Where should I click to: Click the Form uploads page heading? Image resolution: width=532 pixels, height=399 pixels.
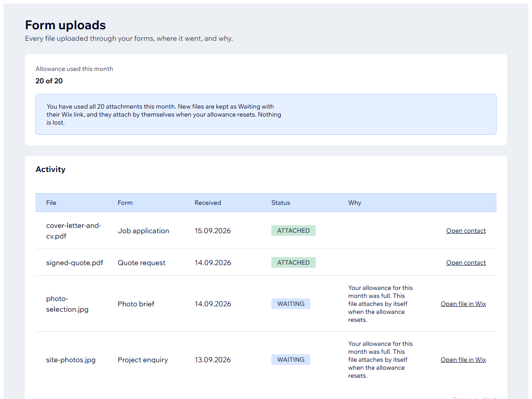pyautogui.click(x=66, y=25)
